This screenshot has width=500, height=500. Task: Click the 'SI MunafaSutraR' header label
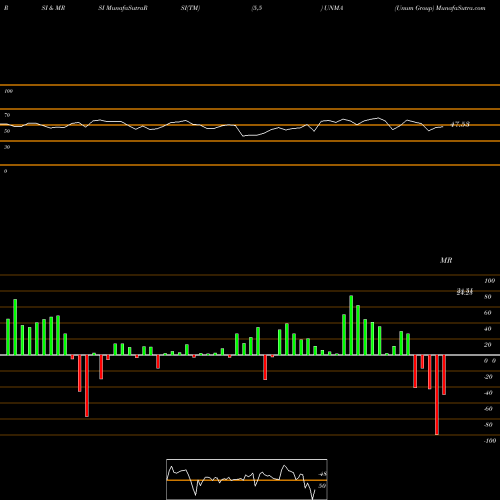click(123, 8)
